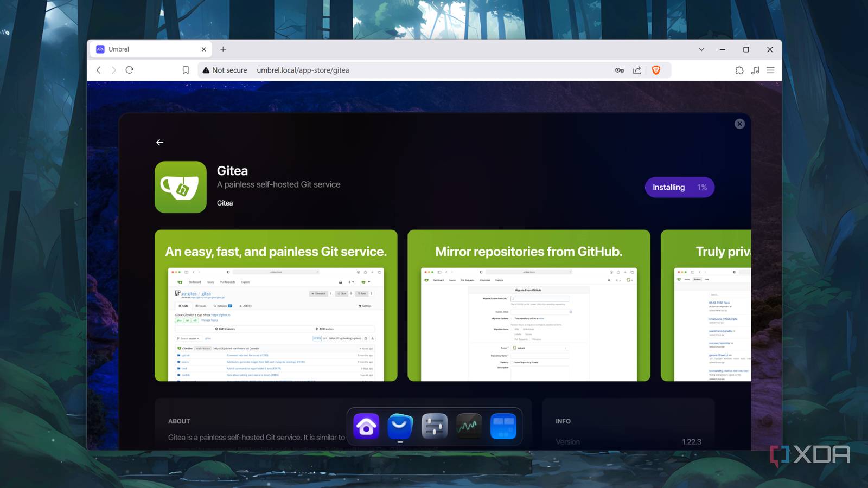Viewport: 868px width, 488px height.
Task: Open the Umbrel home dock icon
Action: (x=366, y=426)
